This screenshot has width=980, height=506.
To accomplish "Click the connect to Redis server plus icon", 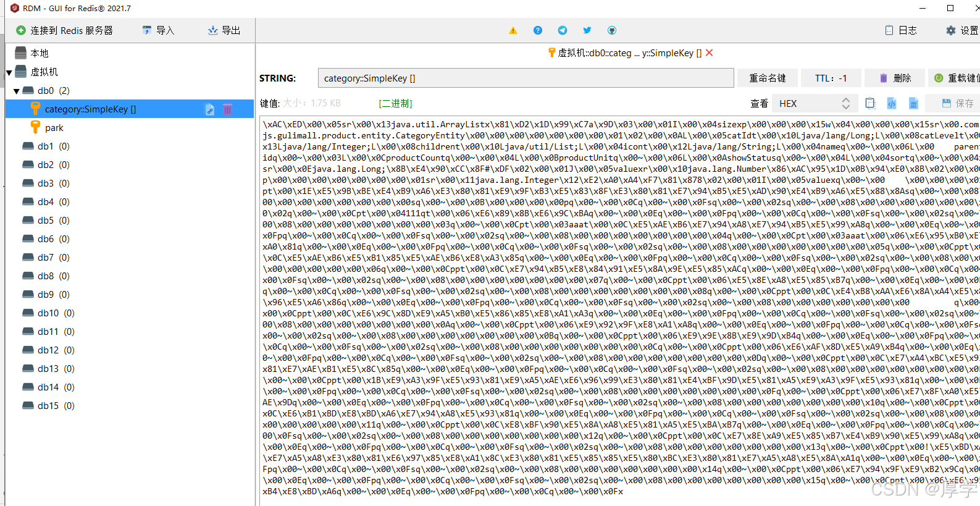I will (21, 30).
